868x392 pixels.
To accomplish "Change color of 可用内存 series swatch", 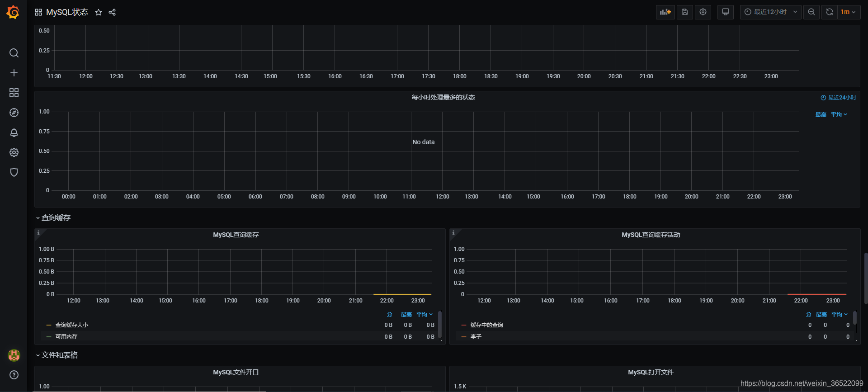I will coord(49,337).
